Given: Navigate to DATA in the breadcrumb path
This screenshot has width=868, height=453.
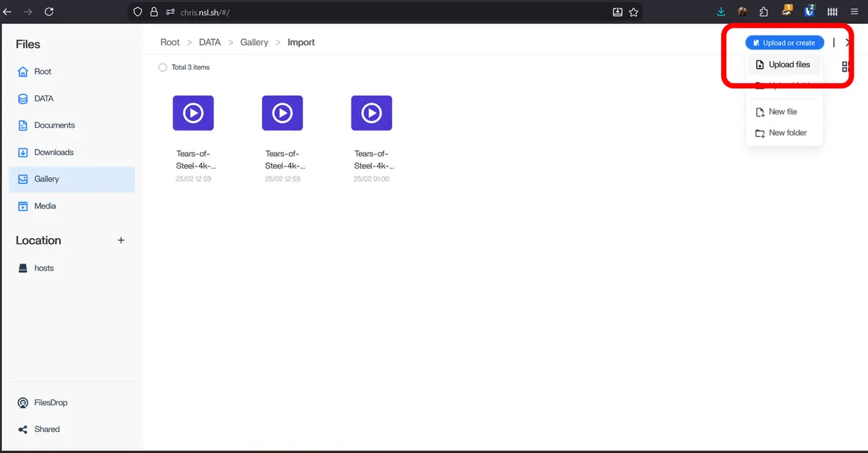Looking at the screenshot, I should click(x=210, y=42).
